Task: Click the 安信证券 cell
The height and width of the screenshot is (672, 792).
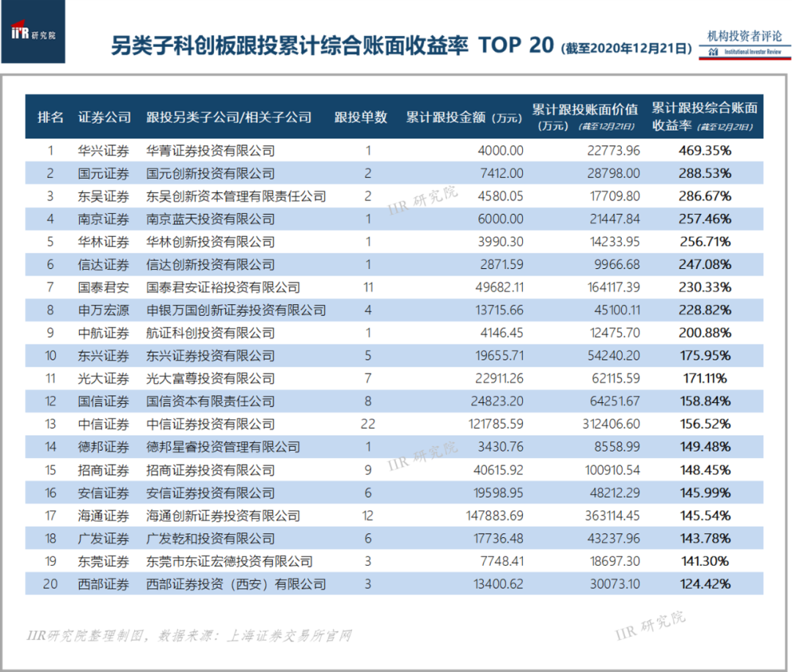Action: tap(103, 492)
